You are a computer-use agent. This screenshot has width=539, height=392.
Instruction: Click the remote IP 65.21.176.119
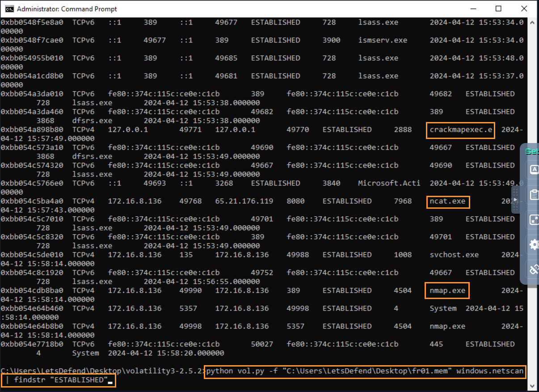click(x=244, y=201)
